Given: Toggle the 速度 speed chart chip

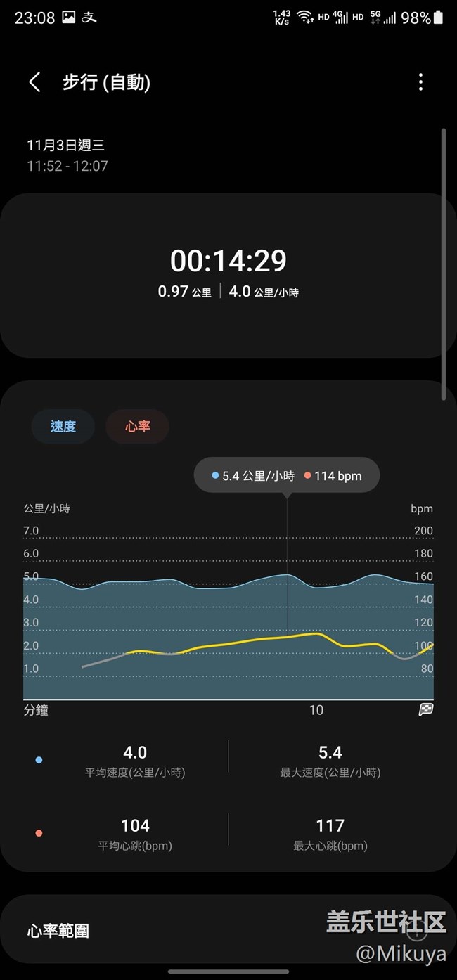Looking at the screenshot, I should [x=63, y=426].
